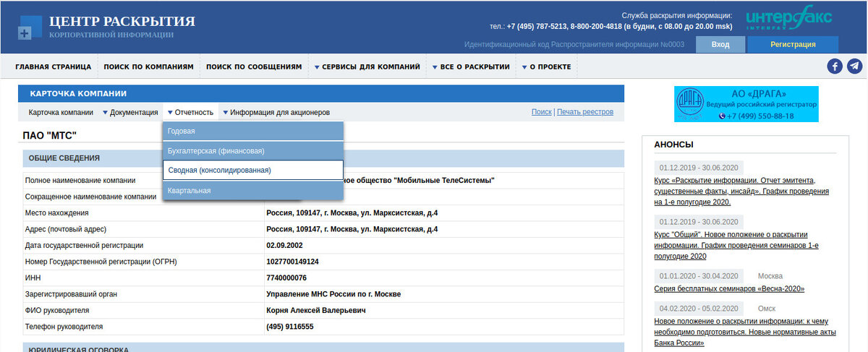Choose Квартальная report option
This screenshot has height=352, width=868.
pyautogui.click(x=253, y=190)
